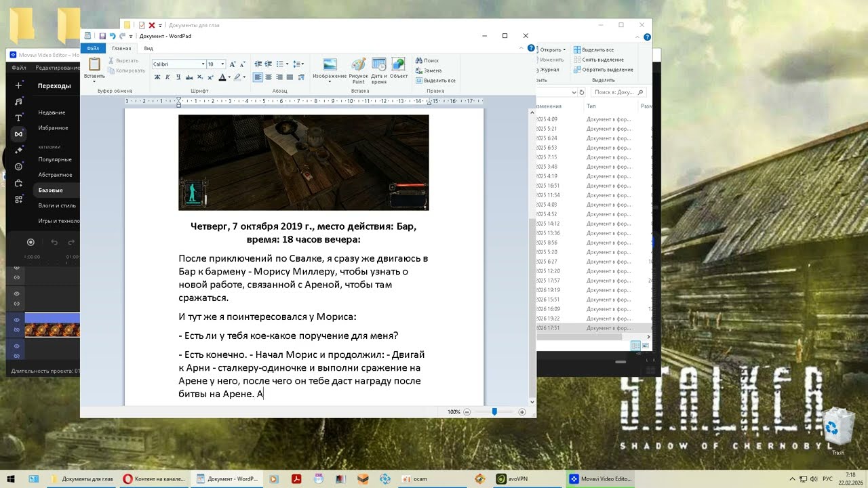Open the Файл menu in WordPad

[x=93, y=48]
